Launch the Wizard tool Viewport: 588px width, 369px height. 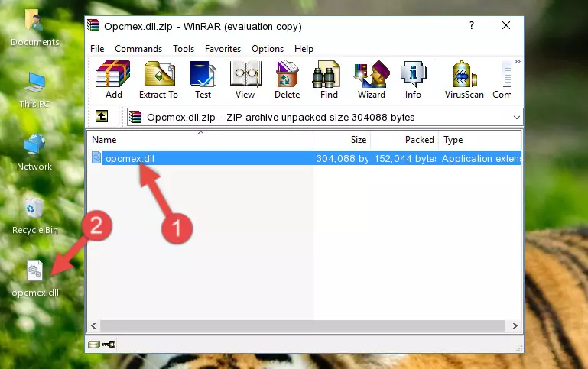click(x=372, y=79)
